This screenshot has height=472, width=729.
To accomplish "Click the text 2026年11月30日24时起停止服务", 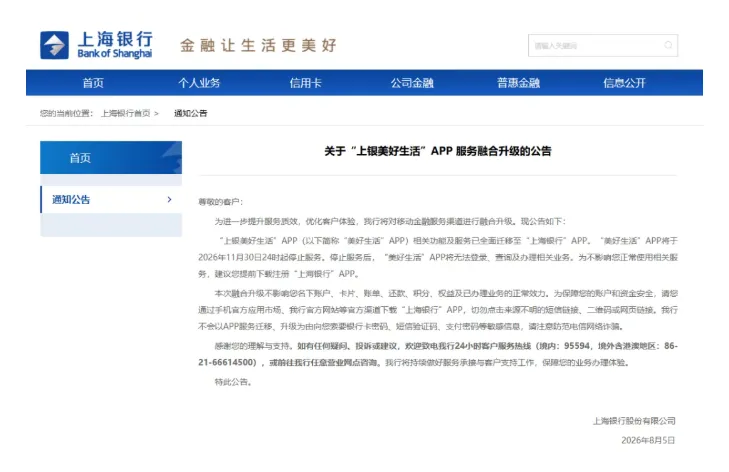I will 260,257.
